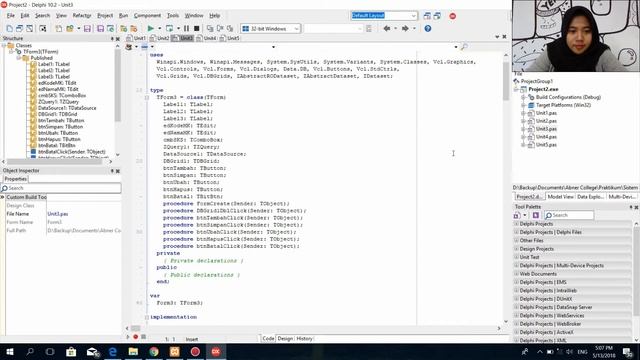
Task: Select ZQuery1: TZQuery in Structure tree
Action: [58, 102]
